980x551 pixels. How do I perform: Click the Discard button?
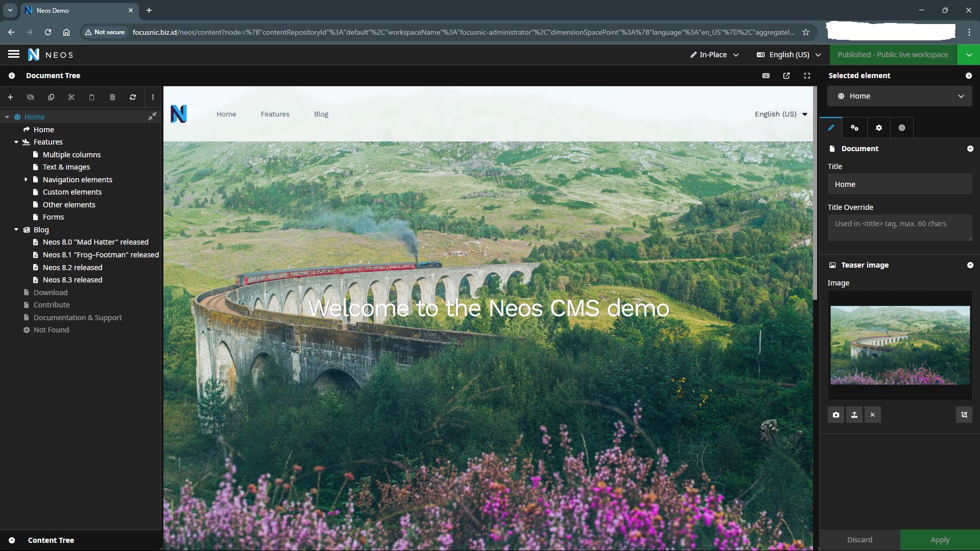pos(859,540)
